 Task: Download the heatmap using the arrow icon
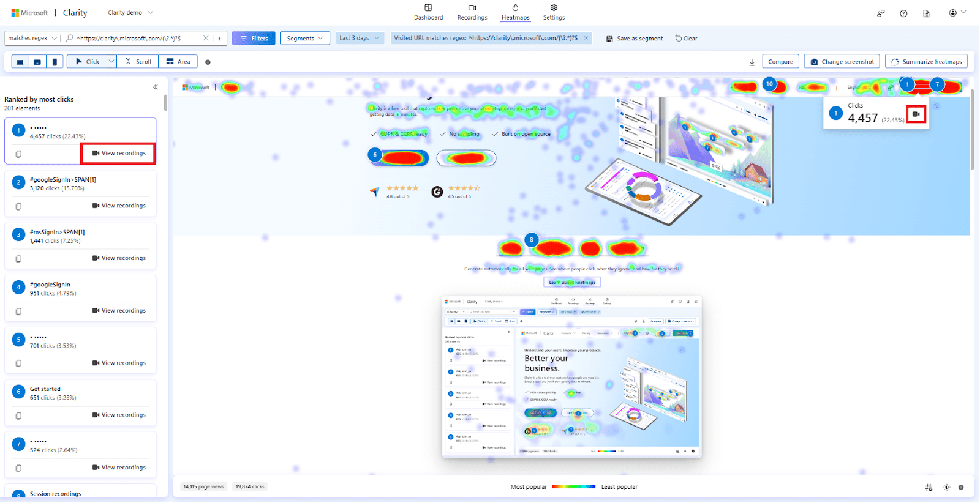(x=752, y=62)
